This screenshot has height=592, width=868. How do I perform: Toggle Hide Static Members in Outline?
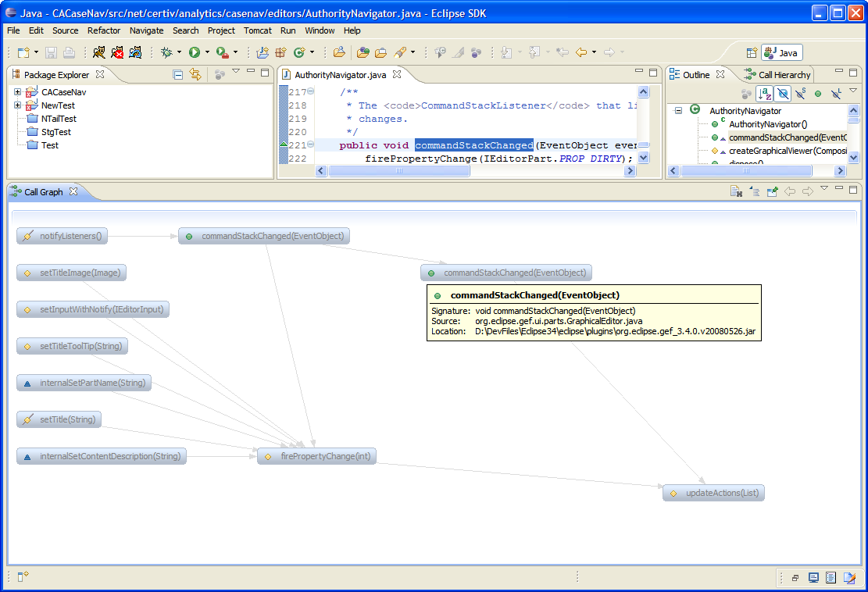tap(801, 94)
